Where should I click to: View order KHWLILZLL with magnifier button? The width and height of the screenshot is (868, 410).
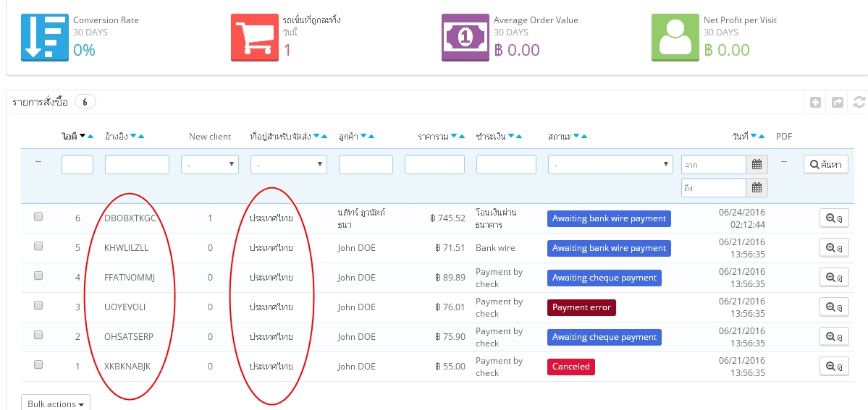pos(834,248)
